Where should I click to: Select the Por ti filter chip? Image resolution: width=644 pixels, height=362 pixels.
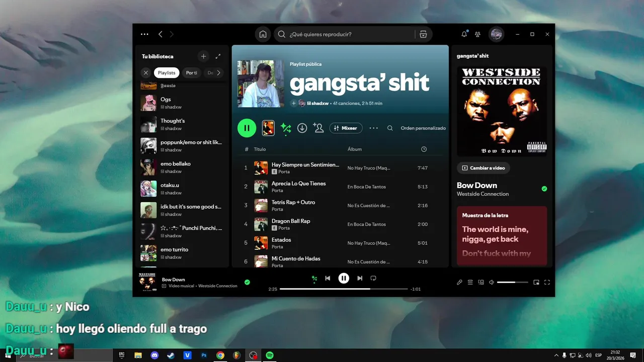pyautogui.click(x=192, y=73)
